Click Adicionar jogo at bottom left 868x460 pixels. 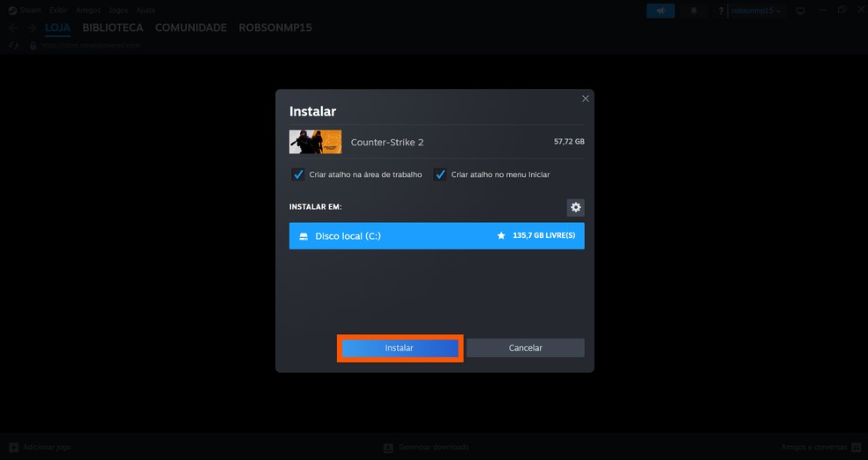(x=40, y=448)
